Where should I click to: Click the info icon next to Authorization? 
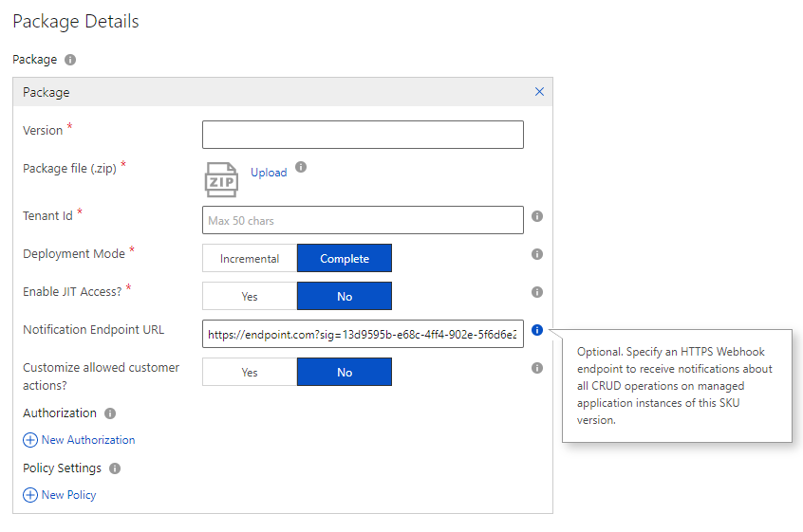click(110, 413)
